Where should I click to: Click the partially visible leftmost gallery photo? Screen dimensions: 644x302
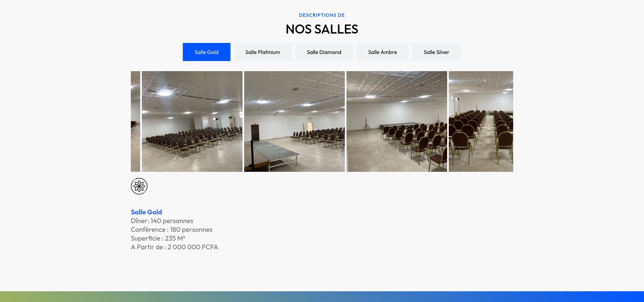click(136, 121)
